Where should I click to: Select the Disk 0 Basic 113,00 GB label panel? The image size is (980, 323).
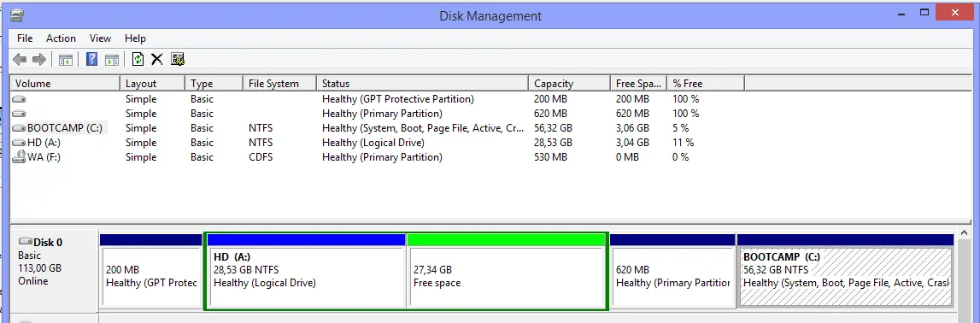point(55,271)
